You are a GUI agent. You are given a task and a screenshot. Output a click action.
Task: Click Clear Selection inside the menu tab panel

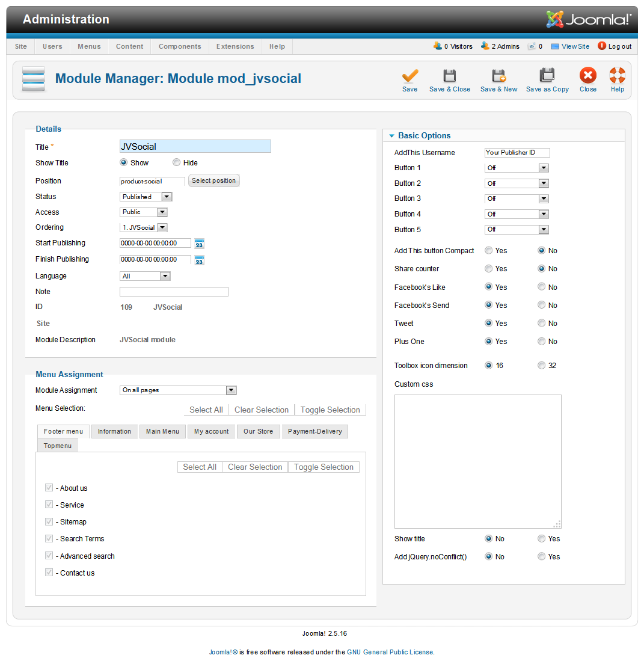click(x=255, y=467)
